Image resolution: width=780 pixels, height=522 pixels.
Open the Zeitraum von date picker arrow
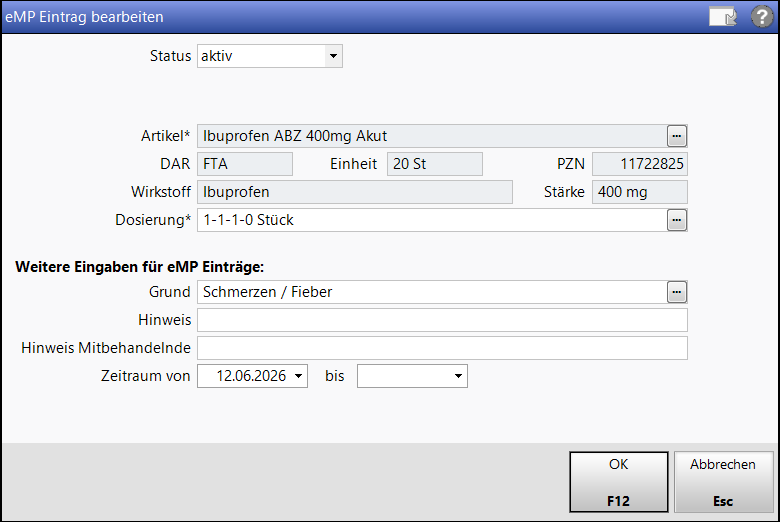298,376
